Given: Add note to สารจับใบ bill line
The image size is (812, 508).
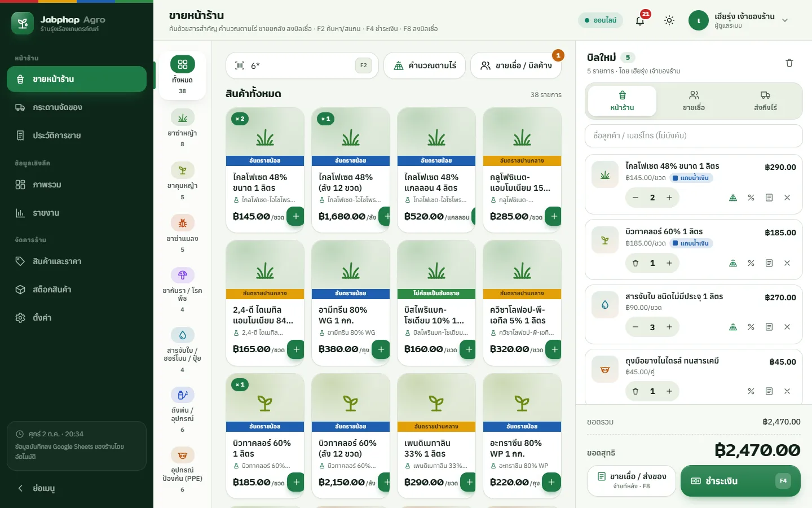Looking at the screenshot, I should [769, 327].
